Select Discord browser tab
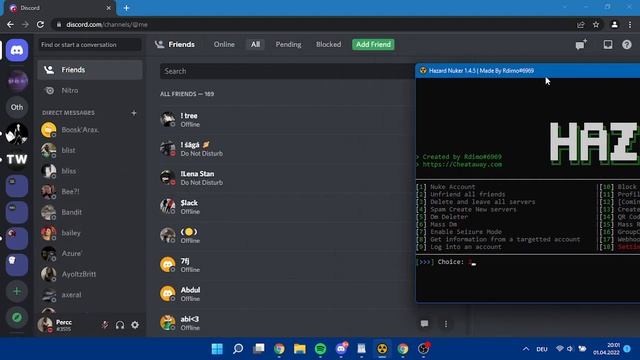Viewport: 640px width, 360px height. (x=59, y=8)
